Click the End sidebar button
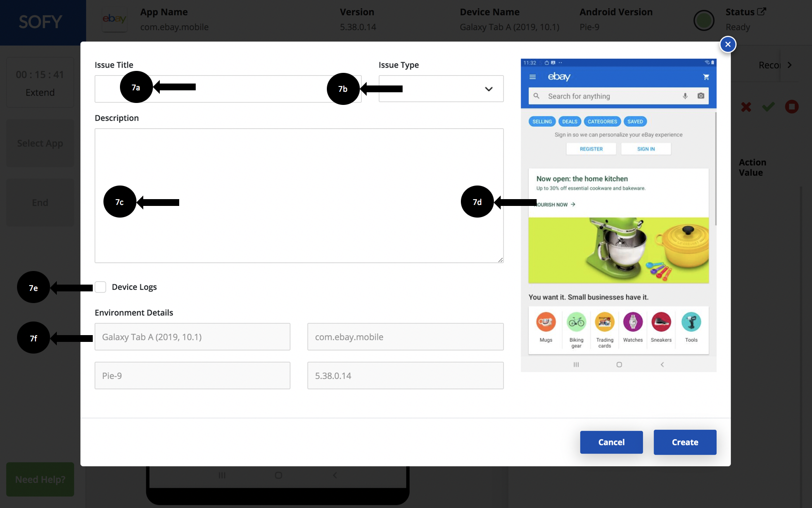The image size is (812, 508). coord(40,203)
